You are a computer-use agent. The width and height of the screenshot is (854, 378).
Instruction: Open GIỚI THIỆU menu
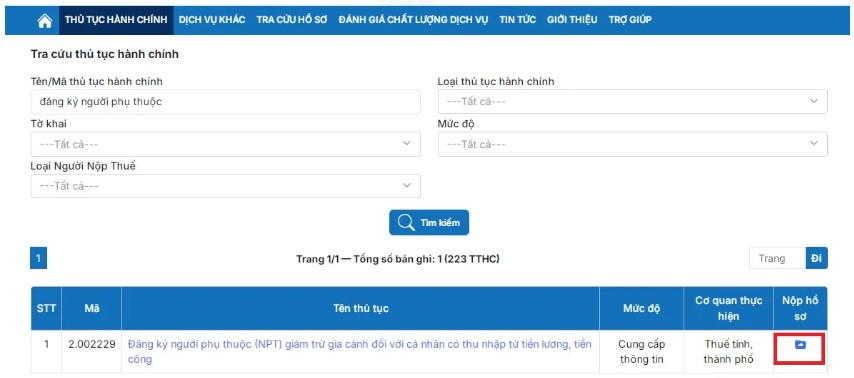coord(572,20)
